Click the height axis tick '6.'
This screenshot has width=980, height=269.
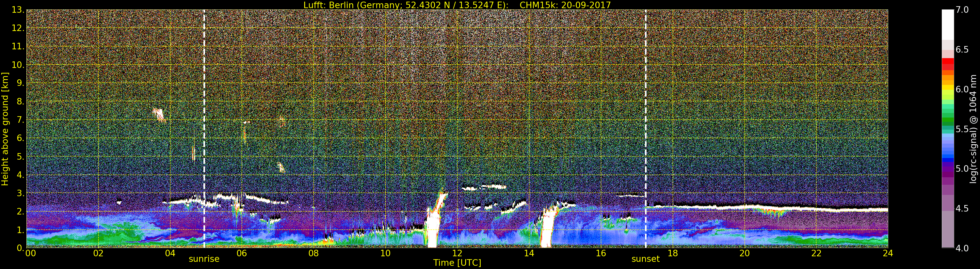[20, 138]
